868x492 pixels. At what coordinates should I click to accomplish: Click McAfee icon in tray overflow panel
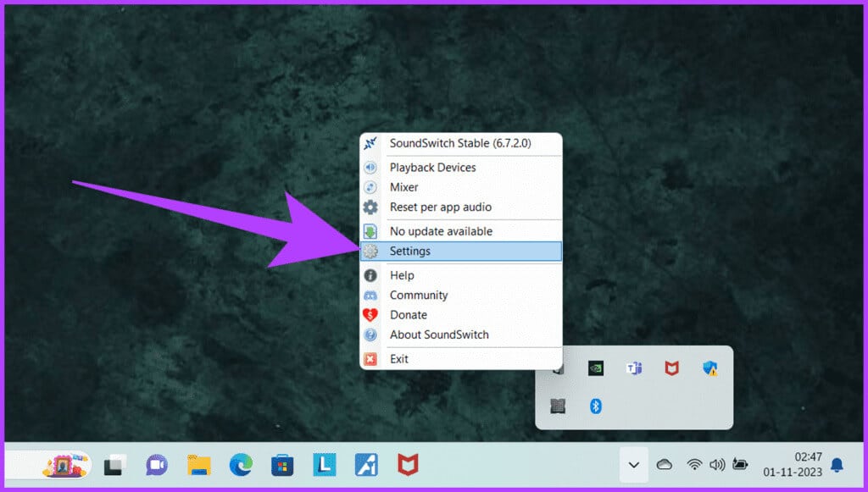[x=672, y=368]
